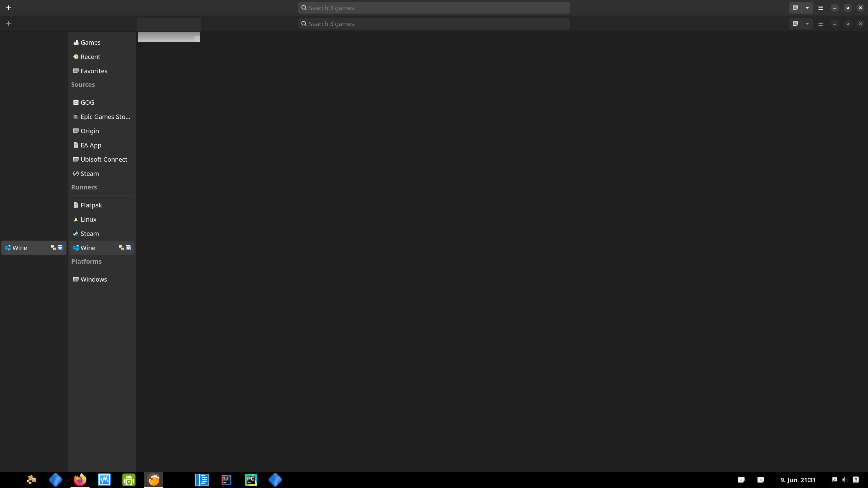868x488 pixels.
Task: Open the view options dropdown arrow
Action: point(807,7)
